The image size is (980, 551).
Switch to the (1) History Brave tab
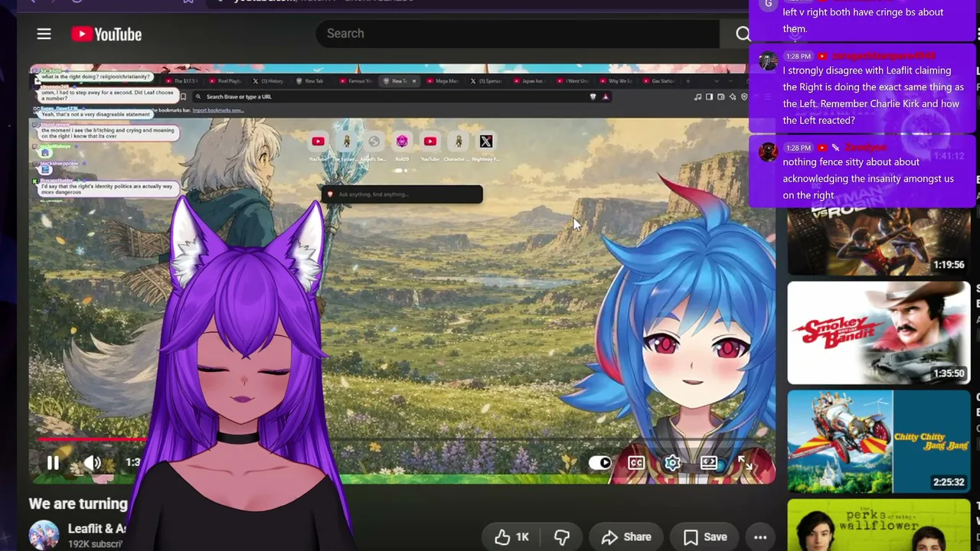pyautogui.click(x=270, y=81)
